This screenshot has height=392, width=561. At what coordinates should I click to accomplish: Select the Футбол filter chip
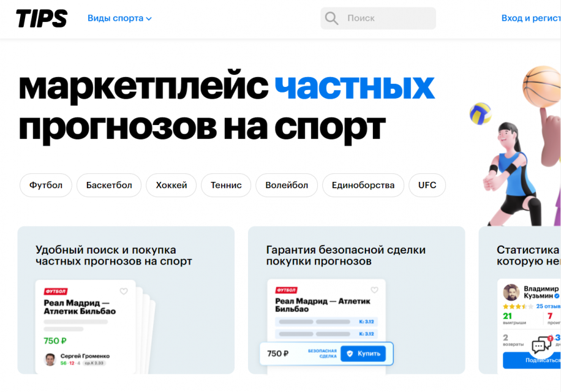pyautogui.click(x=45, y=185)
